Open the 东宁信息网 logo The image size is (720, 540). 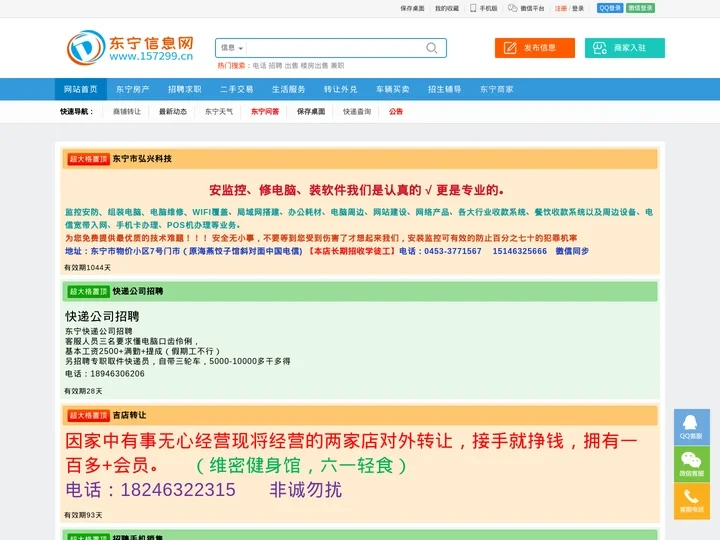point(130,48)
